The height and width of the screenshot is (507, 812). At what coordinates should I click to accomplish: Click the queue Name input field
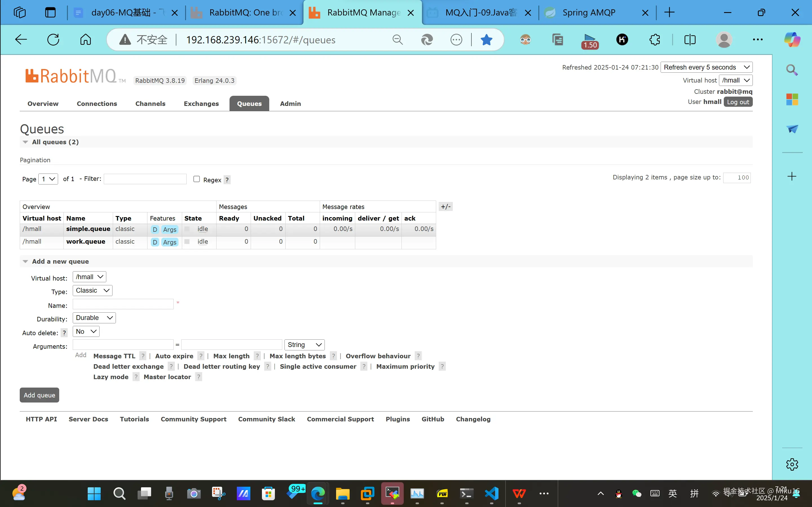[x=123, y=304]
